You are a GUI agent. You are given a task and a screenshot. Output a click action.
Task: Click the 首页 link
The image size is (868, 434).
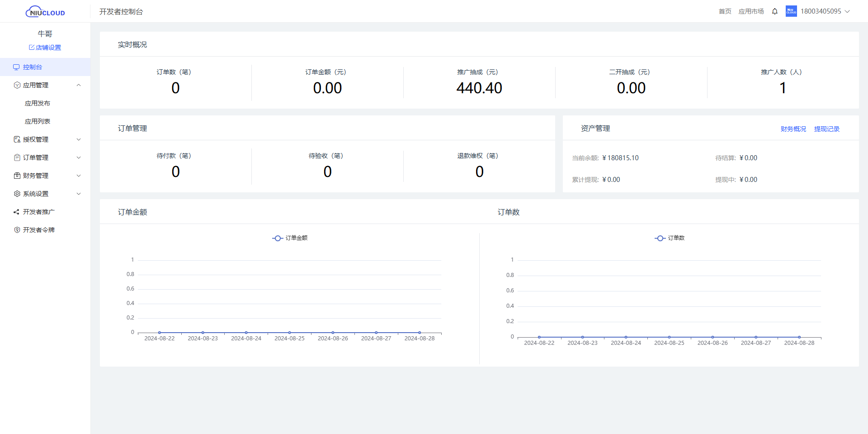pos(725,11)
